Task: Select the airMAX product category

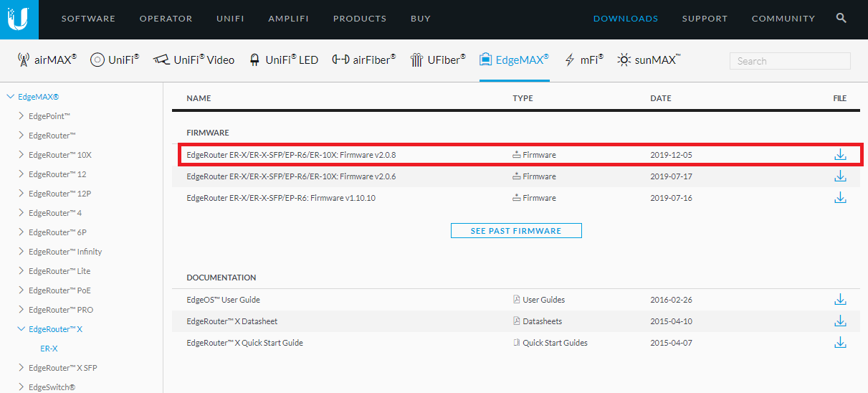Action: (x=47, y=60)
